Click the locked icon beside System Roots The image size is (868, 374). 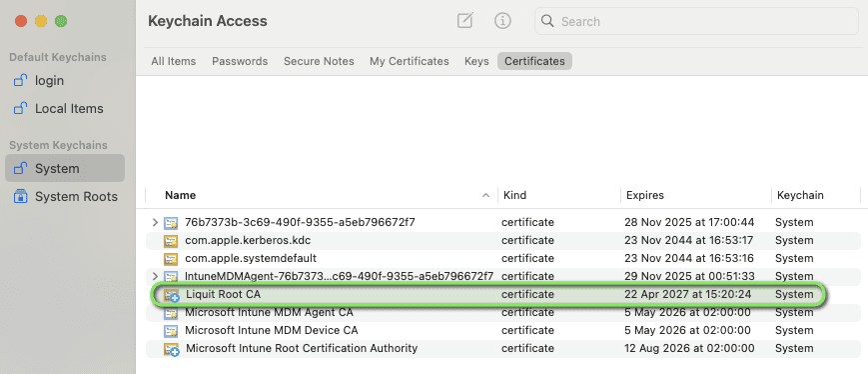click(21, 196)
